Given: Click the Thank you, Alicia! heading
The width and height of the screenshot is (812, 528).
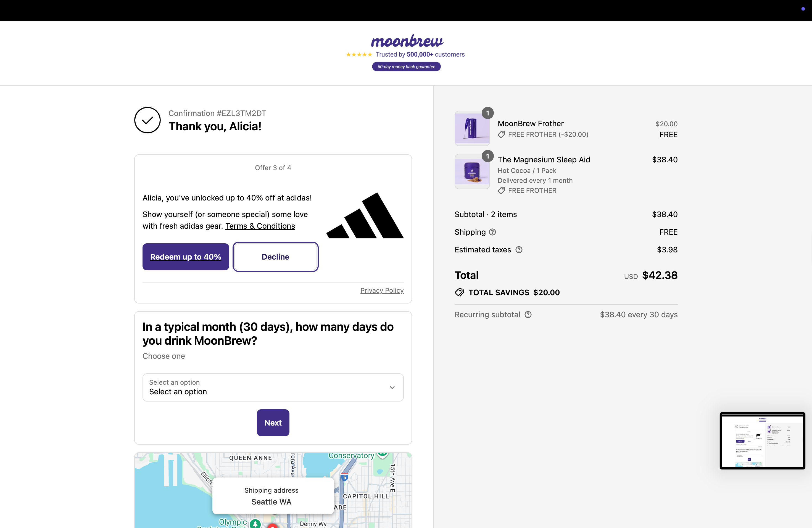Looking at the screenshot, I should (215, 126).
